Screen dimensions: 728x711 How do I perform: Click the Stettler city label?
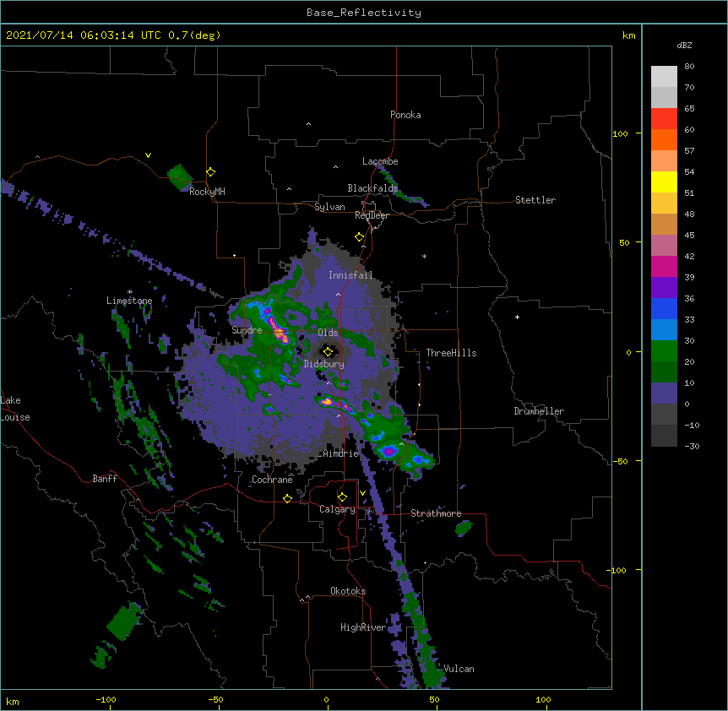point(535,200)
